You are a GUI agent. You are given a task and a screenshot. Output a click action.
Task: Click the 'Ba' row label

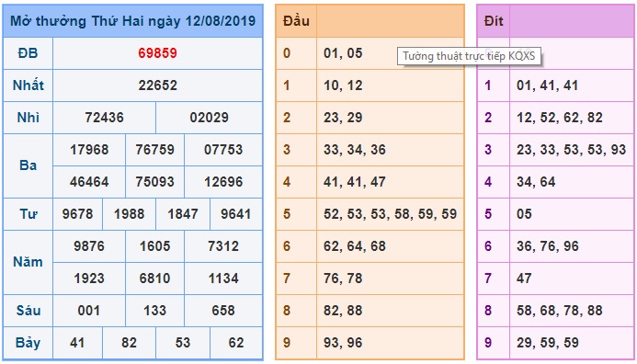[28, 165]
